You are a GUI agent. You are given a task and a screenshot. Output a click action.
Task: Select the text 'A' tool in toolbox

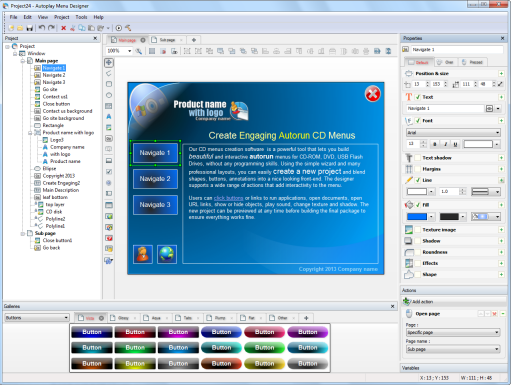[109, 117]
